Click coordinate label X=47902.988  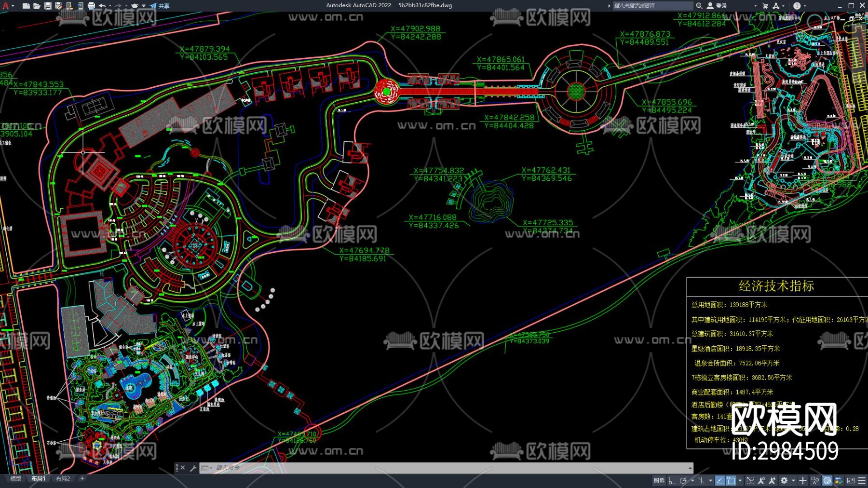(x=415, y=29)
